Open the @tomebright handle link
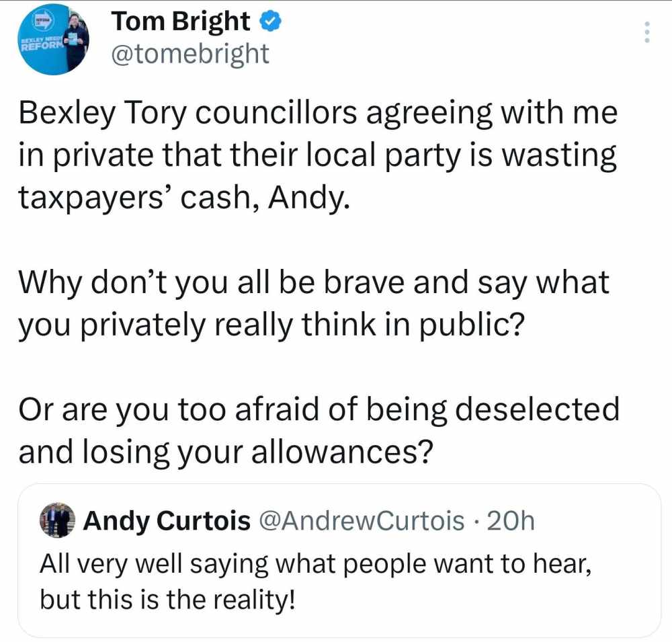This screenshot has width=672, height=642. (190, 53)
